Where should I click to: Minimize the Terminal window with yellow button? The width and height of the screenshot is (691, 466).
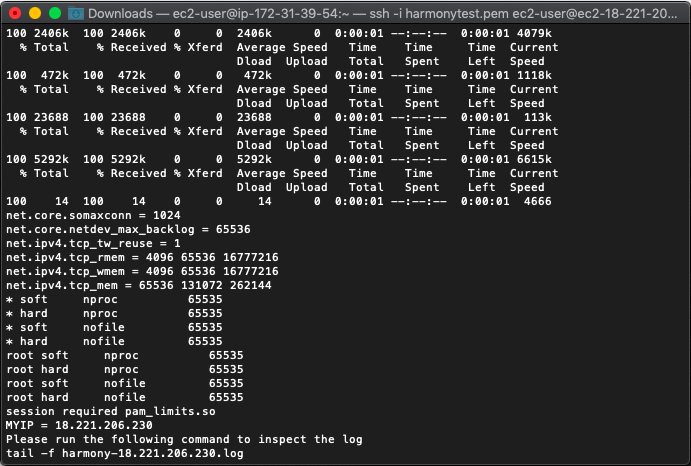(34, 14)
